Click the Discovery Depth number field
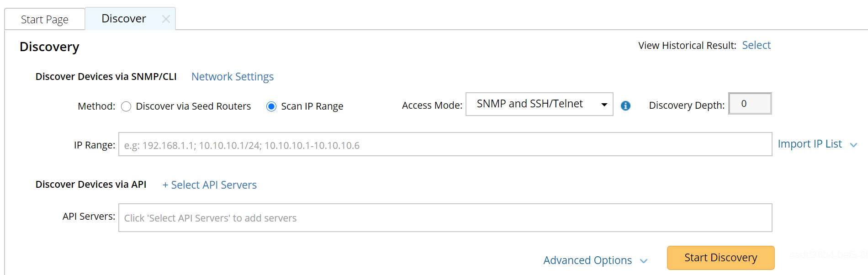Image resolution: width=868 pixels, height=275 pixels. point(749,104)
